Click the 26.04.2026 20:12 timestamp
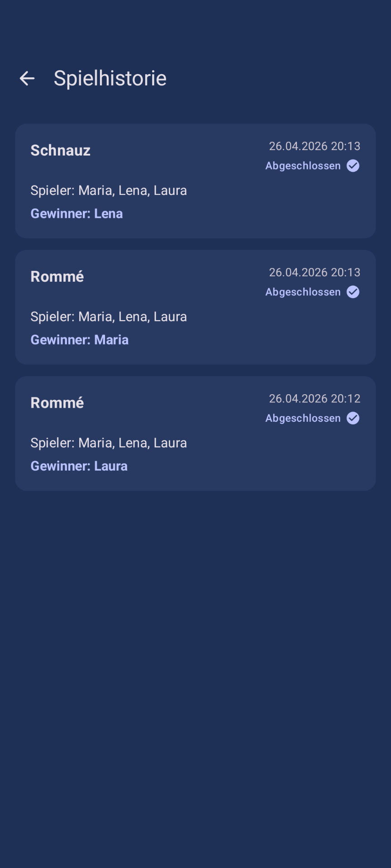Viewport: 391px width, 868px height. [315, 398]
